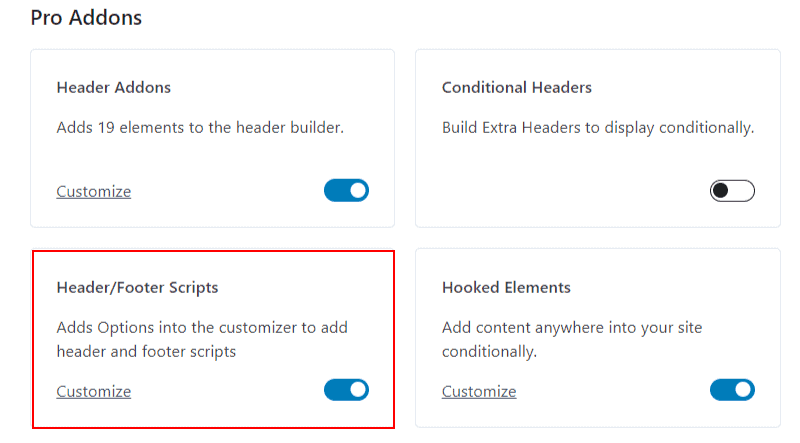This screenshot has height=443, width=800.
Task: Open Customize link for Header/Footer Scripts
Action: pos(94,391)
